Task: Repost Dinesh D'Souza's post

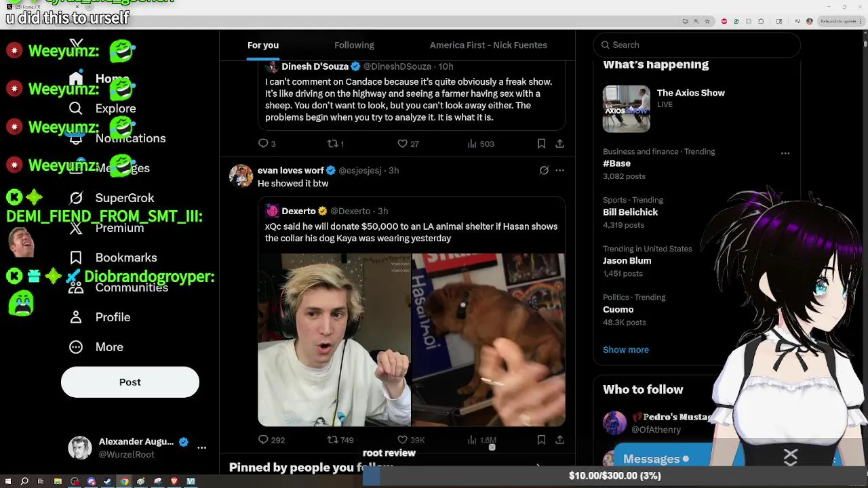Action: click(x=336, y=144)
